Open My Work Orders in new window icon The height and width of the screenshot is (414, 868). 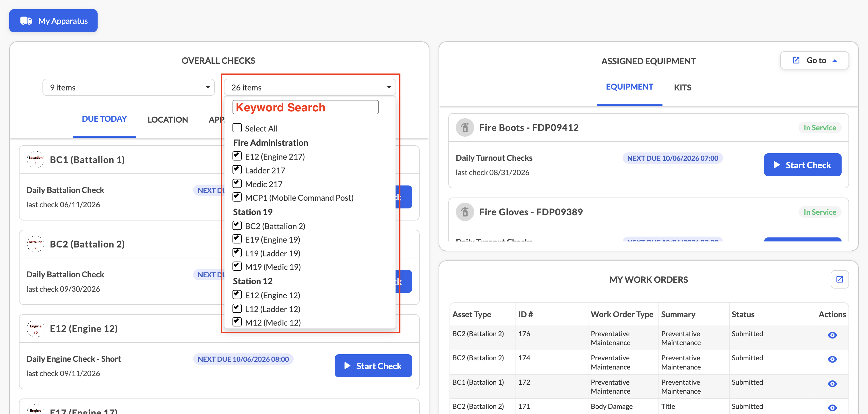(x=839, y=279)
